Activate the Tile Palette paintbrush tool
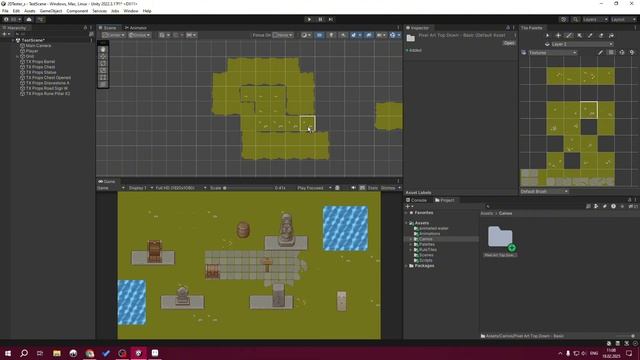640x360 pixels. point(569,36)
